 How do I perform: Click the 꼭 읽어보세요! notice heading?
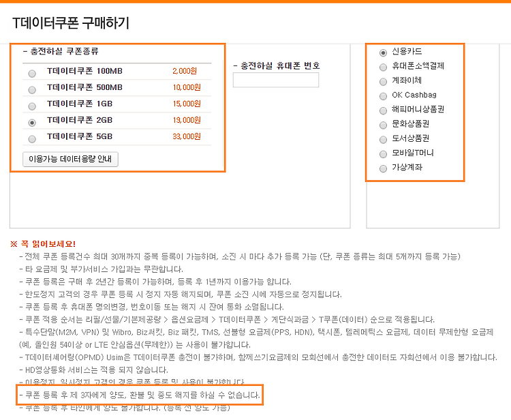pyautogui.click(x=43, y=244)
